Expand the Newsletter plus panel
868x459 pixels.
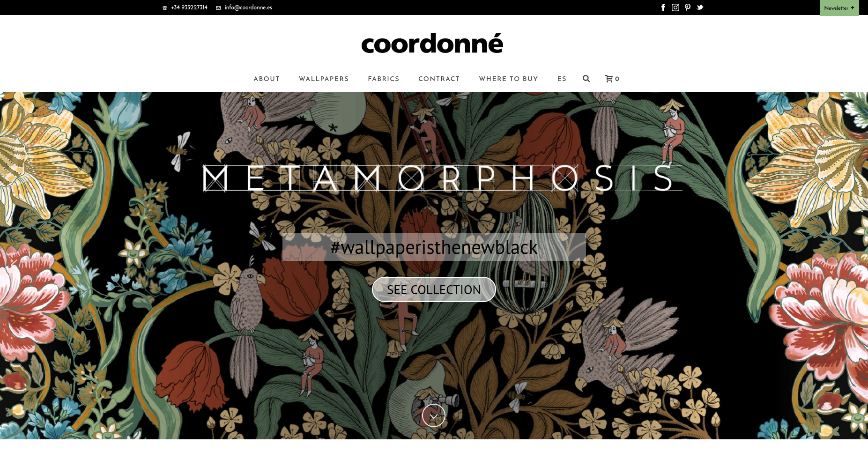point(839,7)
